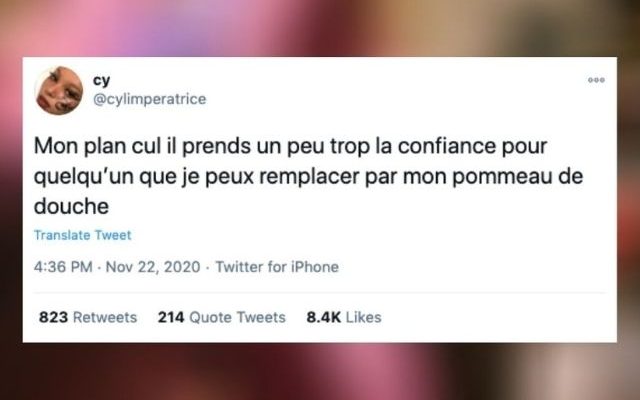View the 823 Retweets list
Viewport: 640px width, 400px height.
(88, 317)
